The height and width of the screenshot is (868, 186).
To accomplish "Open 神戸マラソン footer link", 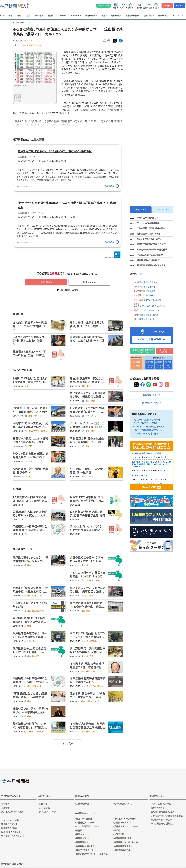I will tap(82, 834).
